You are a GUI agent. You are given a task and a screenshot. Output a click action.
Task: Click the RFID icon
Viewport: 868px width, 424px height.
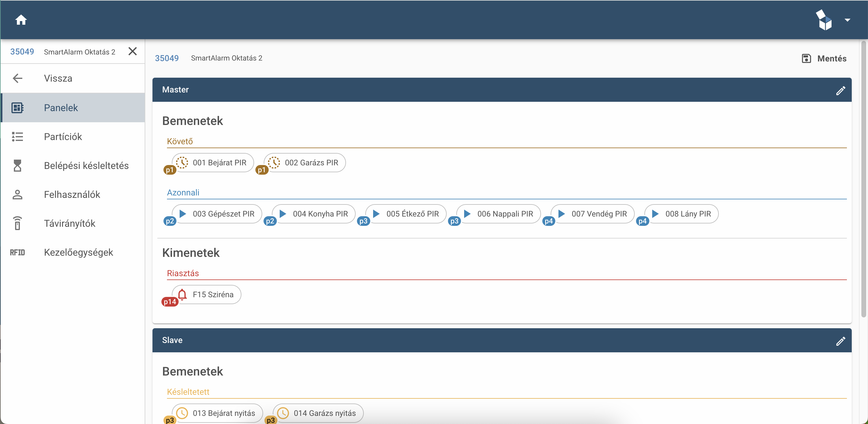[17, 252]
